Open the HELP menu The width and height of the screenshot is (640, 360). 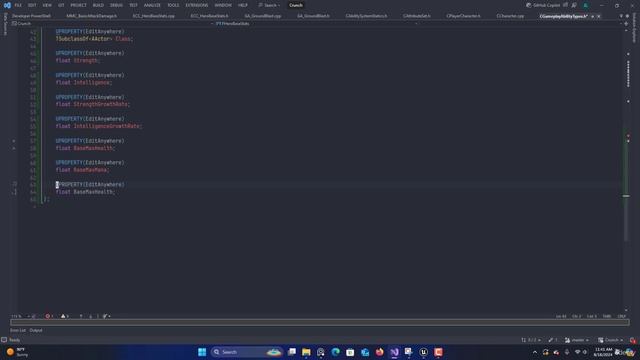click(x=242, y=5)
